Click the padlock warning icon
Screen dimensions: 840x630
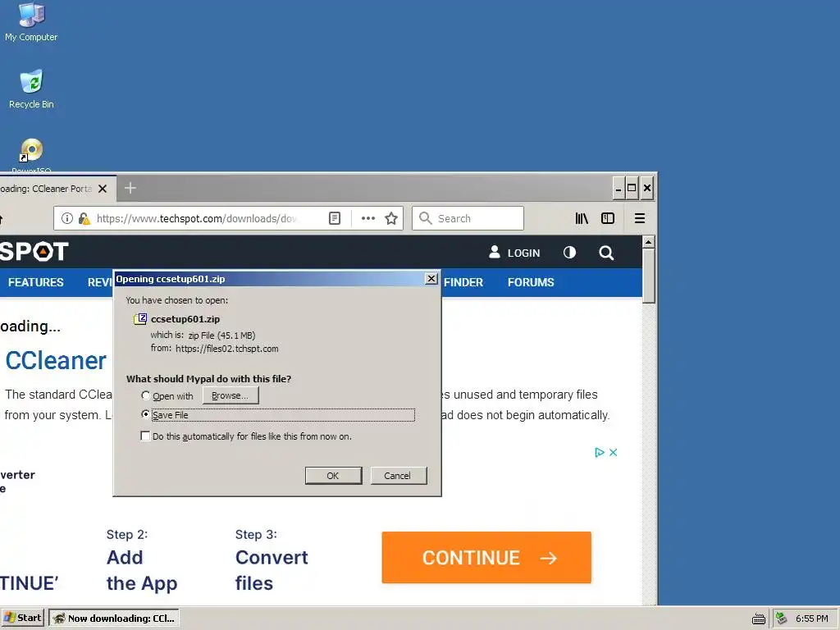[84, 218]
